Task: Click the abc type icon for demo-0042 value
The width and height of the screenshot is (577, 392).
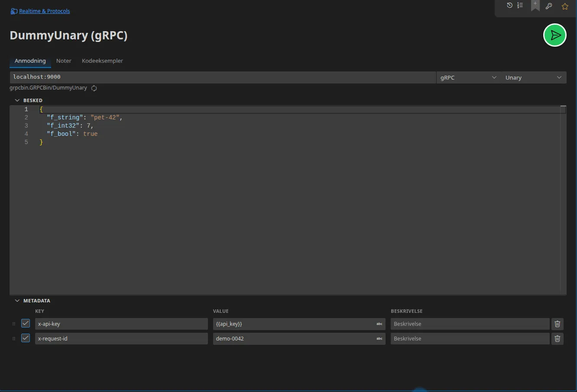Action: pyautogui.click(x=379, y=339)
